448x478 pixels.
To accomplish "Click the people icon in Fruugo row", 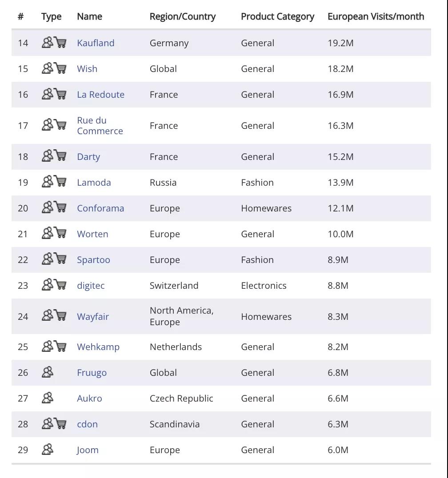I will point(48,372).
